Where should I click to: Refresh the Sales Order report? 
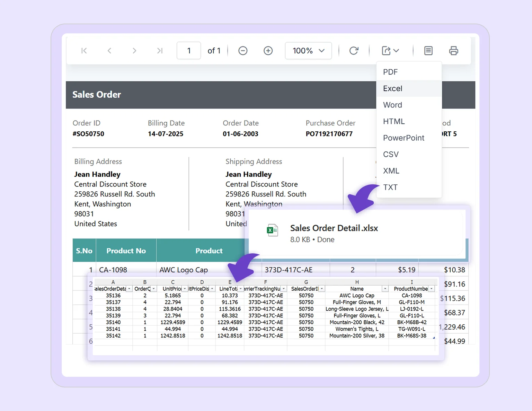coord(354,51)
